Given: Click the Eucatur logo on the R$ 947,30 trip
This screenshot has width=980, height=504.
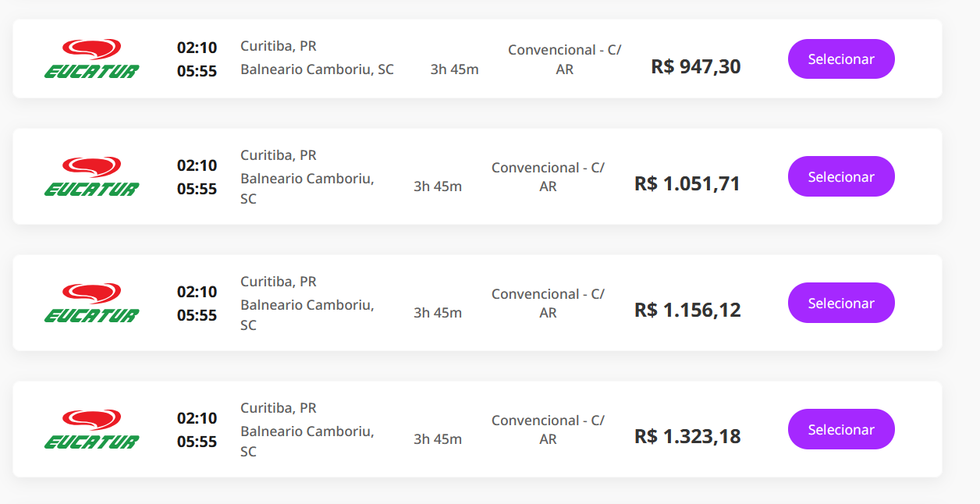Looking at the screenshot, I should click(x=91, y=59).
